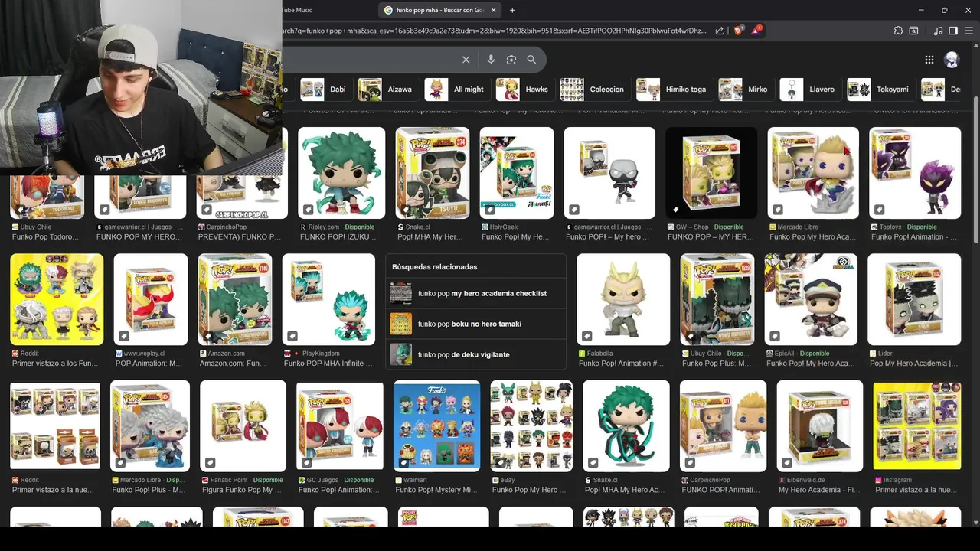The height and width of the screenshot is (551, 980).
Task: Filter results by Tokoyami chip
Action: [x=879, y=90]
